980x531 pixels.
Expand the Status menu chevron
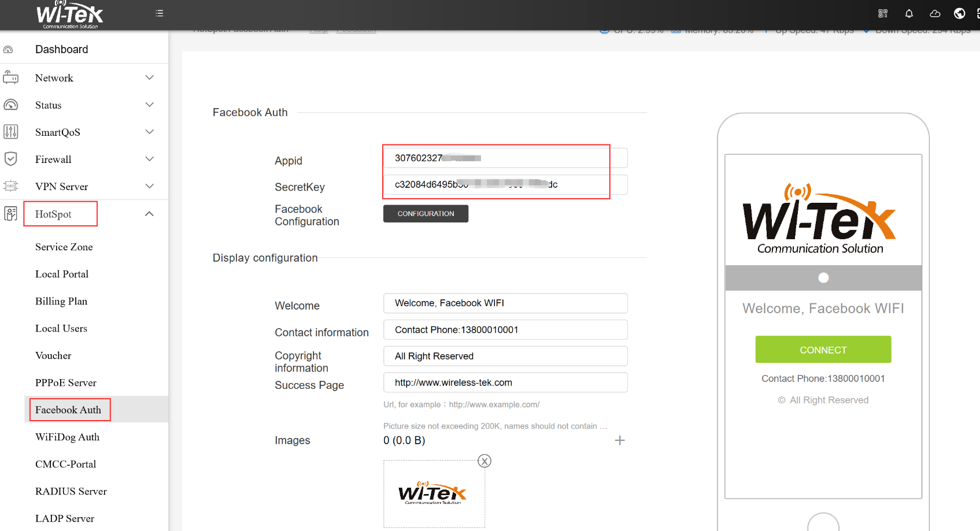[x=150, y=105]
